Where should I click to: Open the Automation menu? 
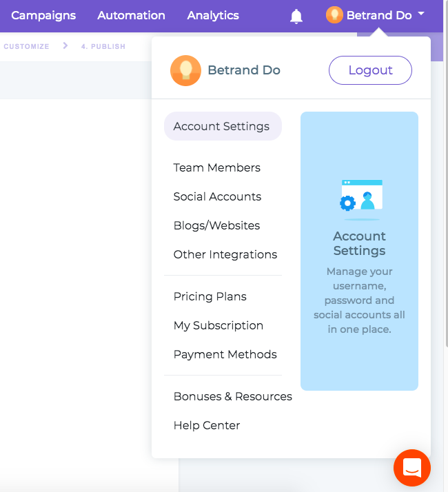click(x=131, y=15)
